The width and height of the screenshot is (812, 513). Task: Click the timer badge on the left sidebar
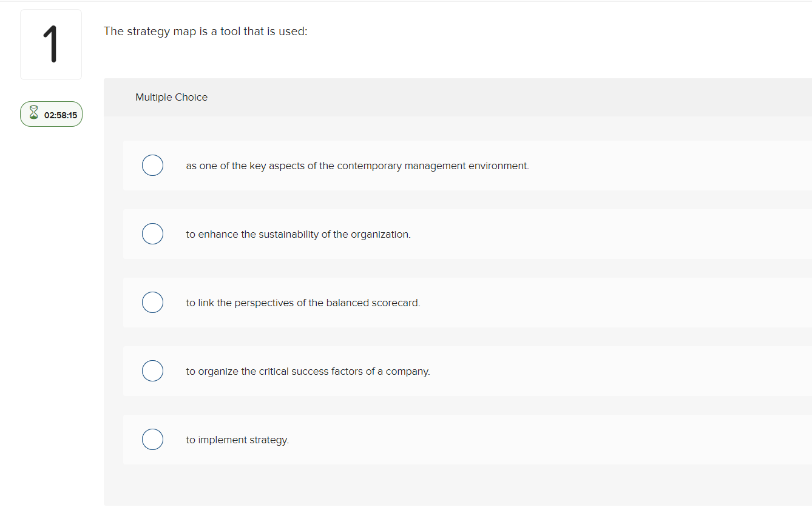(x=51, y=113)
